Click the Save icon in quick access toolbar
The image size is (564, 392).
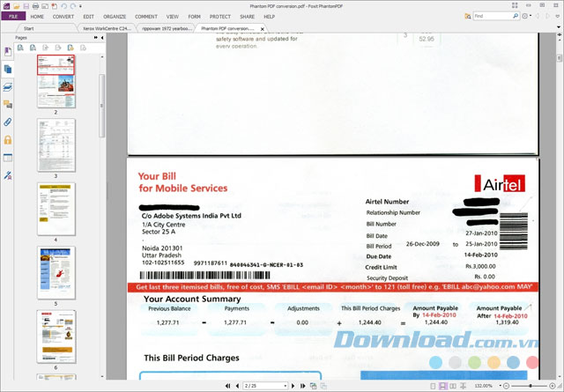click(x=26, y=6)
